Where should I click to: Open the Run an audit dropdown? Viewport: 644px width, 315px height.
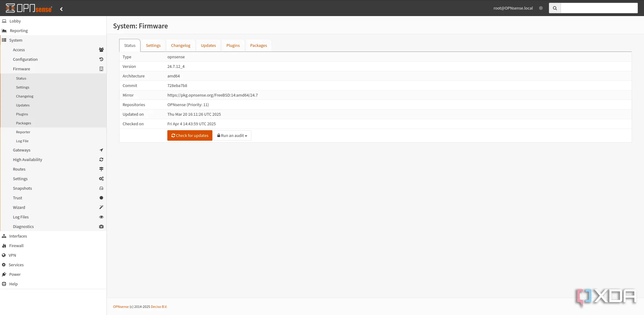point(232,135)
